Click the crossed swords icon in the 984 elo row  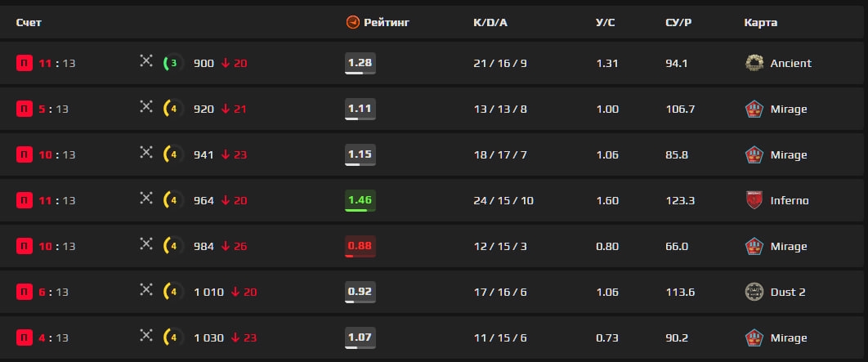point(146,244)
